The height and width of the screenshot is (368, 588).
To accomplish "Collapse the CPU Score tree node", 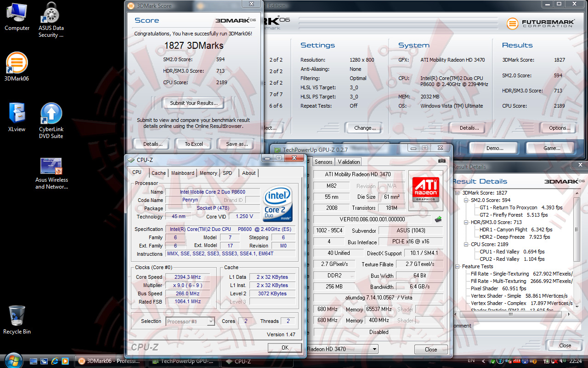I will [466, 244].
